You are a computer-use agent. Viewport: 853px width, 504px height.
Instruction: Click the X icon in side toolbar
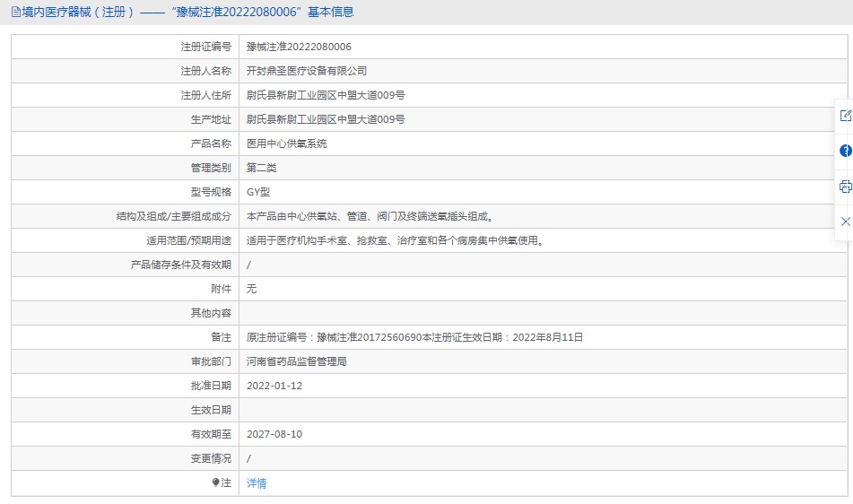pyautogui.click(x=846, y=222)
